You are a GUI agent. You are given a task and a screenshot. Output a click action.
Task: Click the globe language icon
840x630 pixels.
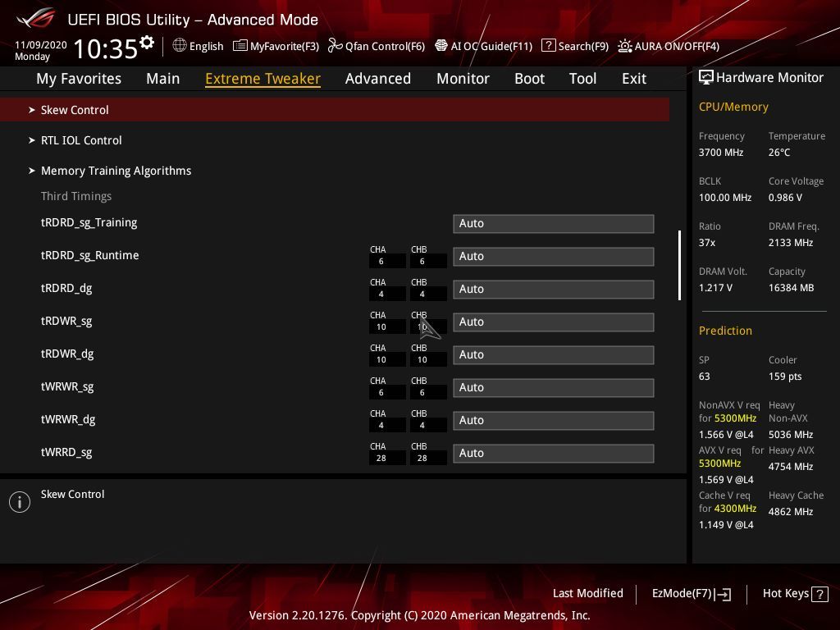click(180, 46)
